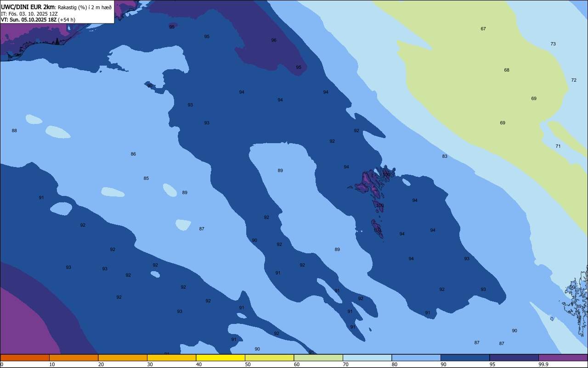Click the legend tick label 10
Screen dimensions: 588x368
52,364
